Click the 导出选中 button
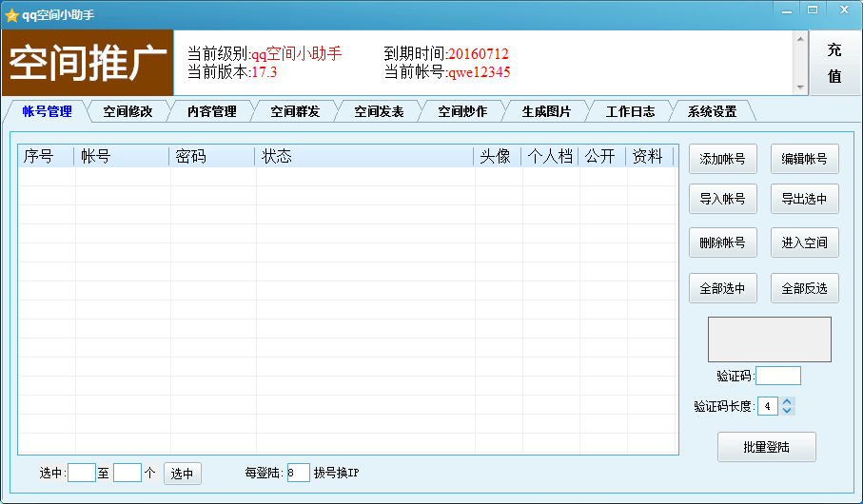This screenshot has width=863, height=504. pos(805,199)
